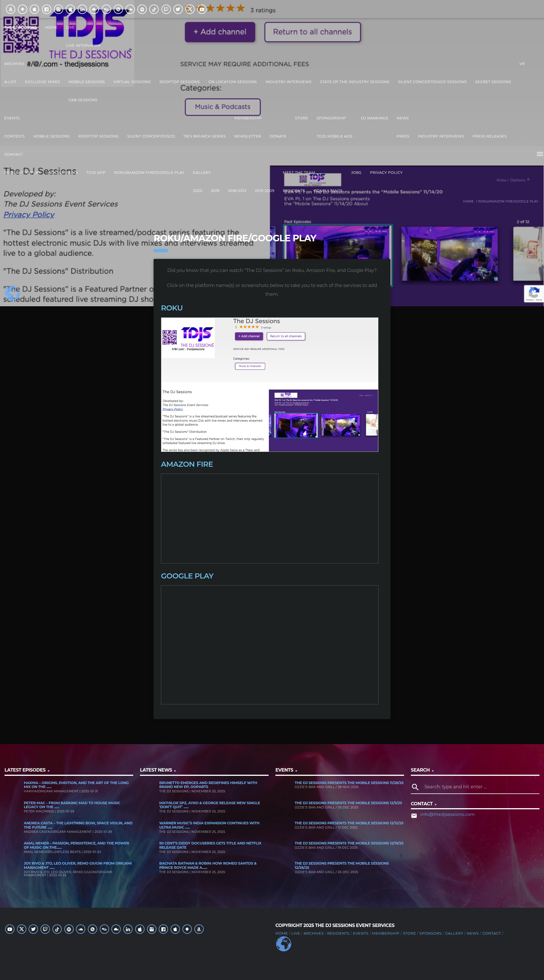Open the Mobile Sessions 11/28/25 event
The image size is (544, 980).
348,783
